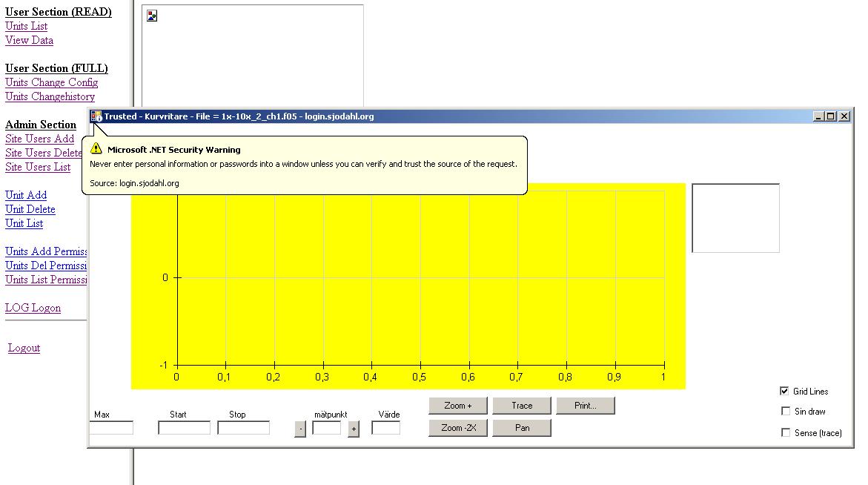The height and width of the screenshot is (485, 868).
Task: Click the yellow warning icon in the security balloon
Action: coord(96,149)
